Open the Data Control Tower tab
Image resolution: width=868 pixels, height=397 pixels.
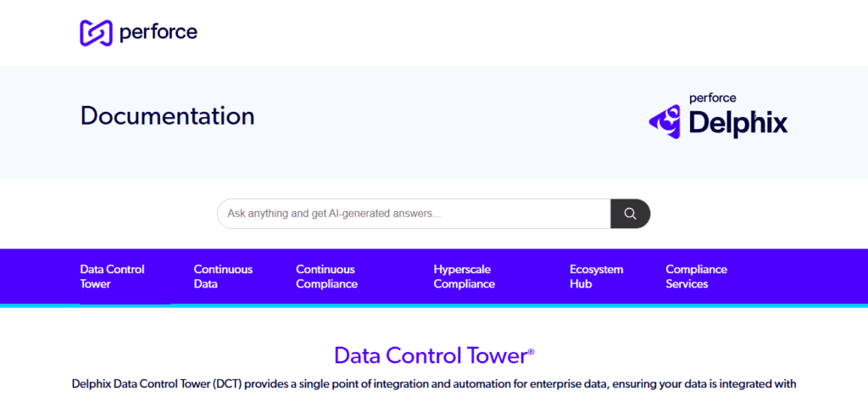click(x=113, y=277)
